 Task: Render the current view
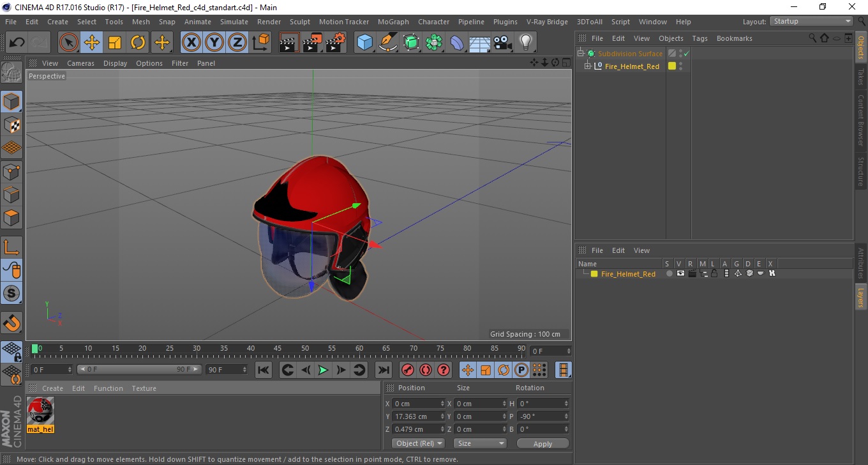(290, 43)
